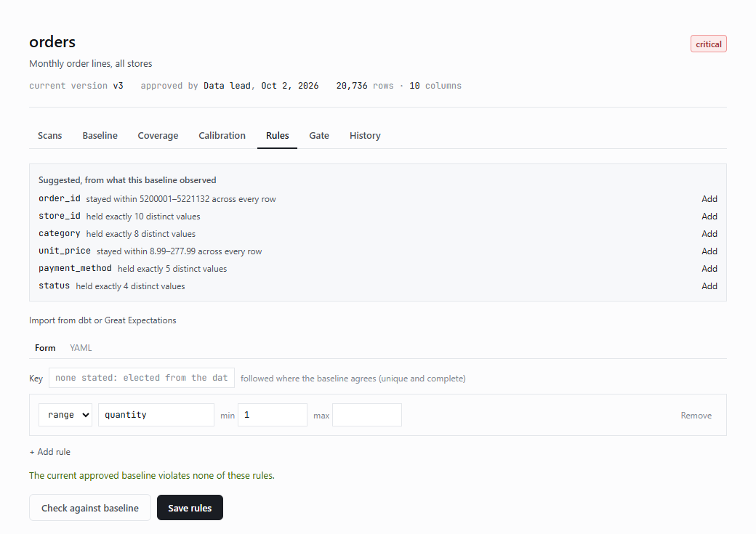Edit the quantity column name field
Viewport: 756px width, 534px height.
[156, 415]
